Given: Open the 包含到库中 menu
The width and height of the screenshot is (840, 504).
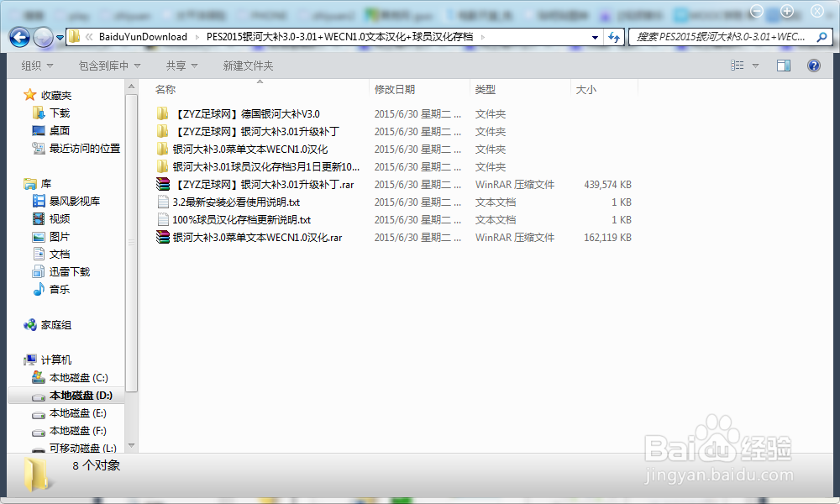Looking at the screenshot, I should 109,66.
